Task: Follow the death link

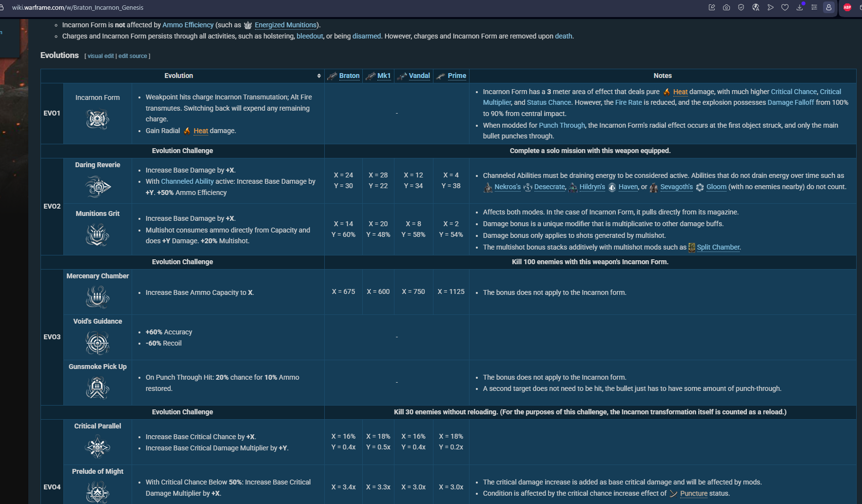Action: (563, 36)
